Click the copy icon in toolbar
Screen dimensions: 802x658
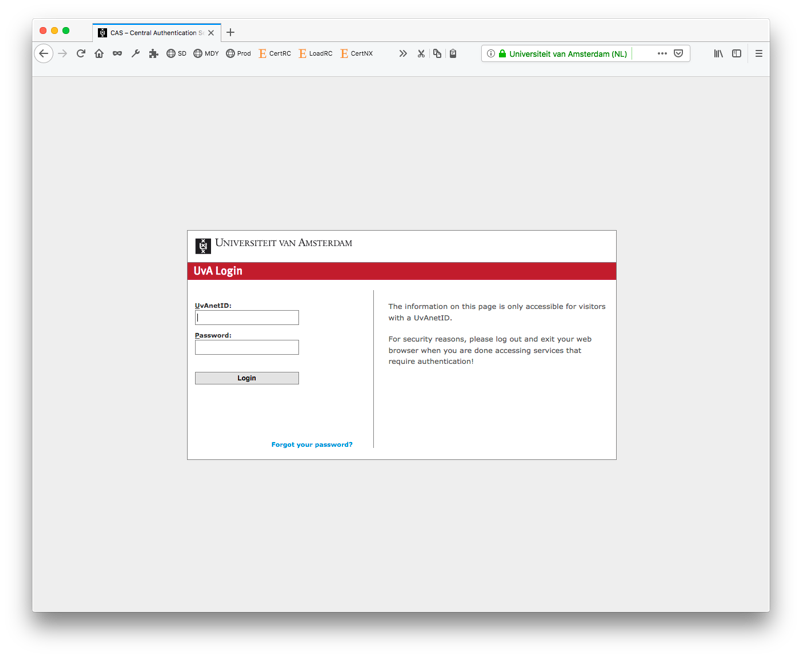pyautogui.click(x=437, y=53)
